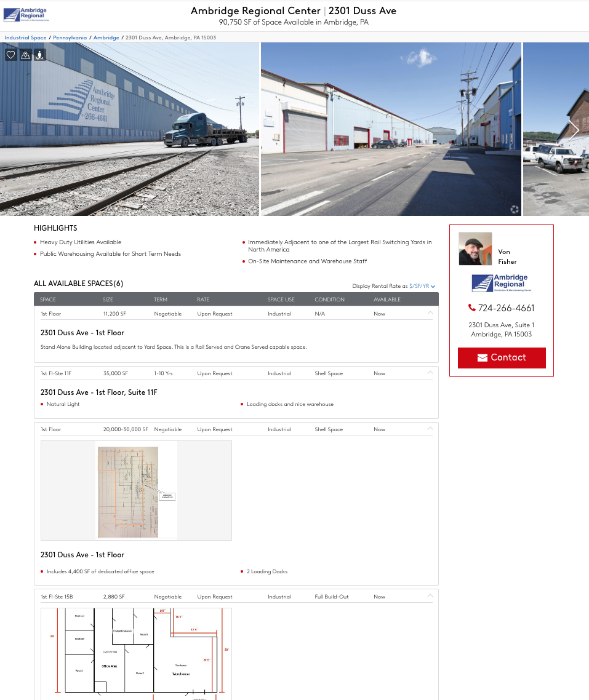Click Ambridge Regional logo in contact card
589x700 pixels.
click(502, 283)
